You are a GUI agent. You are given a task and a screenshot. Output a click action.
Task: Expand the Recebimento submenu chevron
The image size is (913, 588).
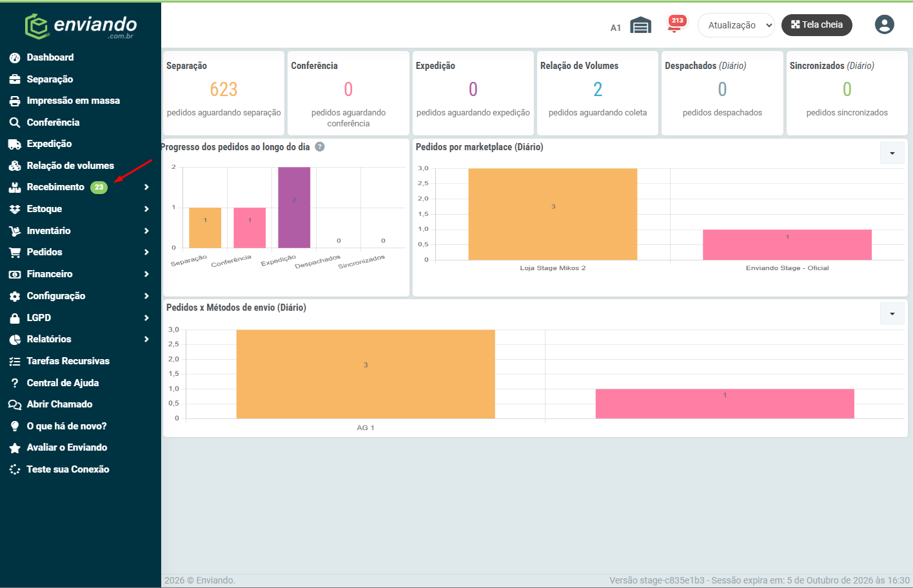pyautogui.click(x=147, y=187)
